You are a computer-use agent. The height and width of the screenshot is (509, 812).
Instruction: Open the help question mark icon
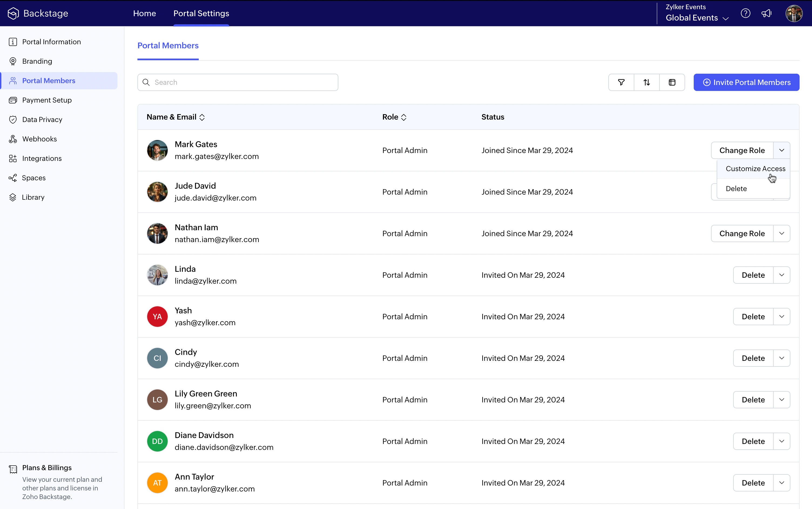click(745, 13)
